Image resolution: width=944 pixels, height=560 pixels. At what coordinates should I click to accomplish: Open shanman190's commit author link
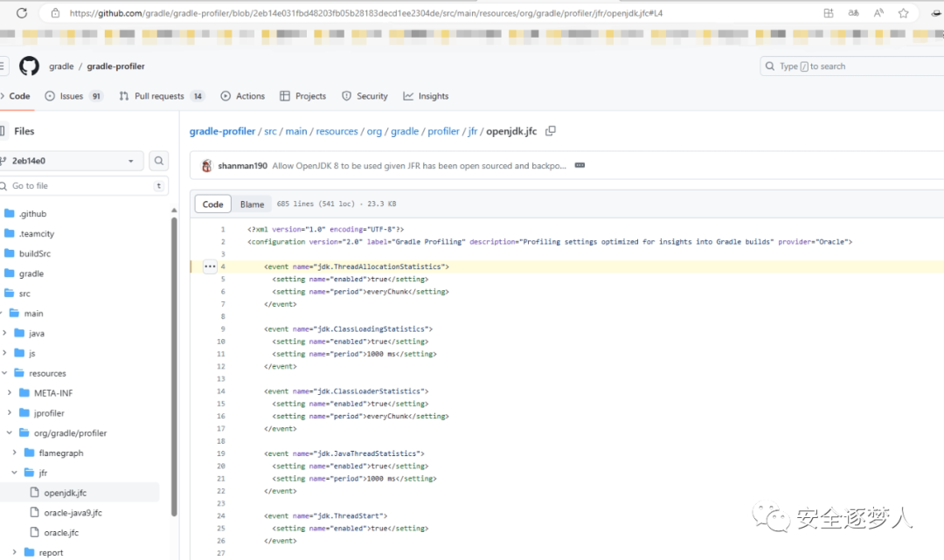(x=243, y=166)
